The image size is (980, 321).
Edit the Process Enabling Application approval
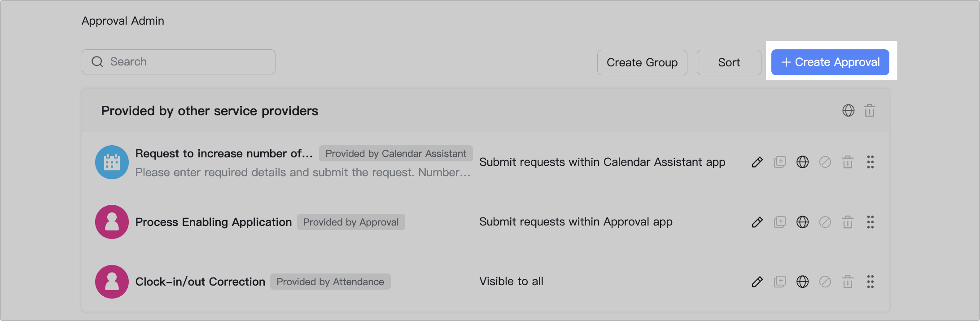point(757,222)
